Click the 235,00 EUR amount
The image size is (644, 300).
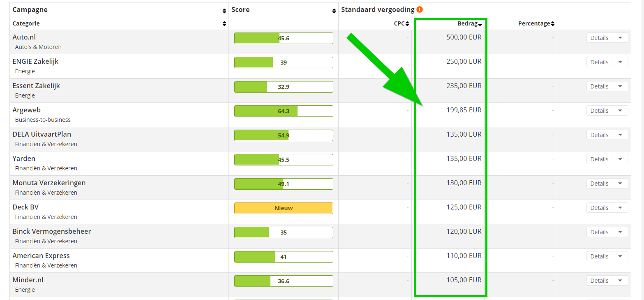pyautogui.click(x=464, y=86)
